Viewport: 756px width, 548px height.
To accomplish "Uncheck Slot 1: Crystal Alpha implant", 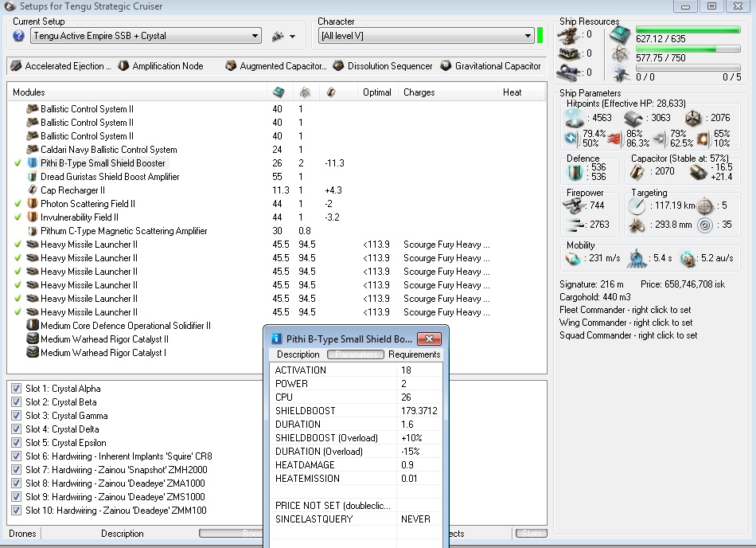I will (x=16, y=389).
